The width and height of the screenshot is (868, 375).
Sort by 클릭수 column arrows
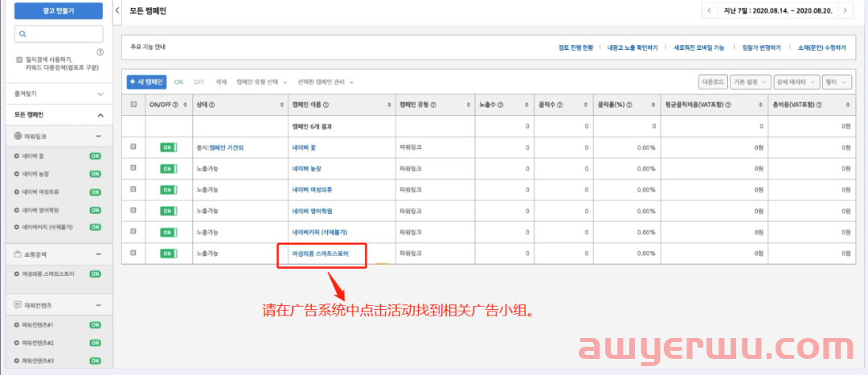pos(585,105)
